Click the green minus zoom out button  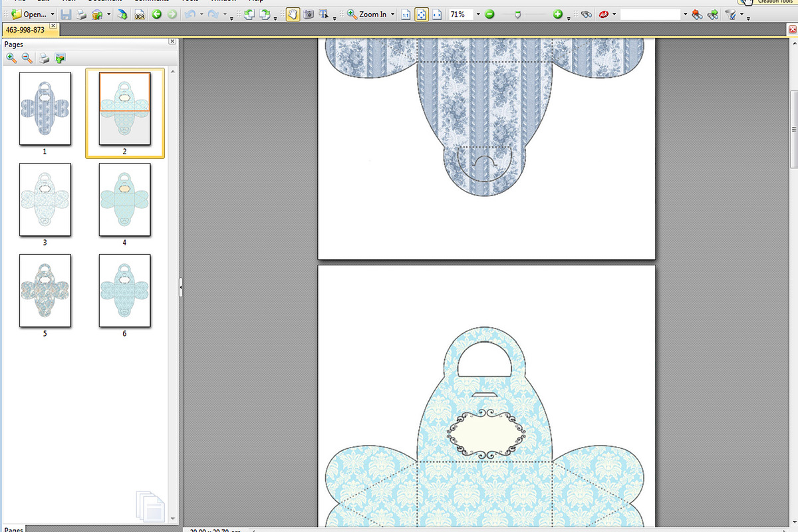click(x=489, y=14)
